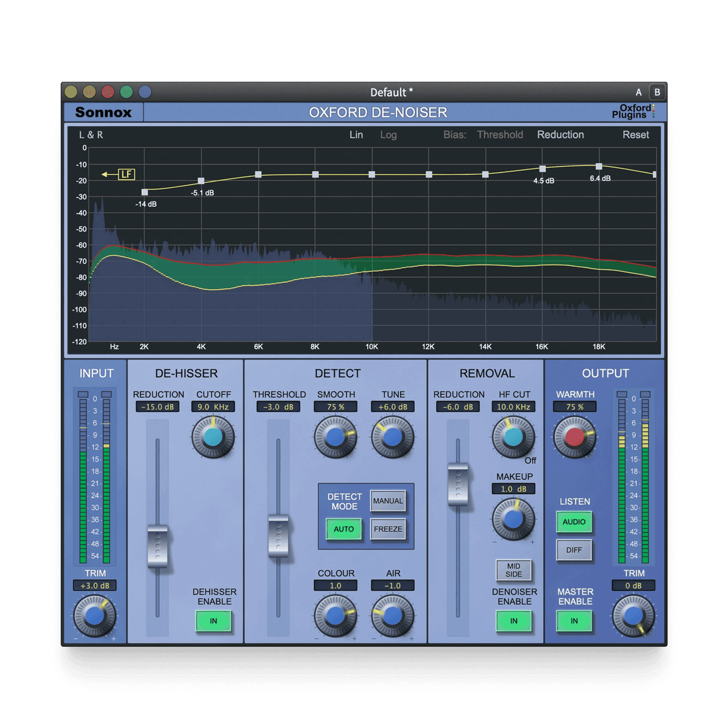Select the bias node at 6K

pyautogui.click(x=258, y=174)
